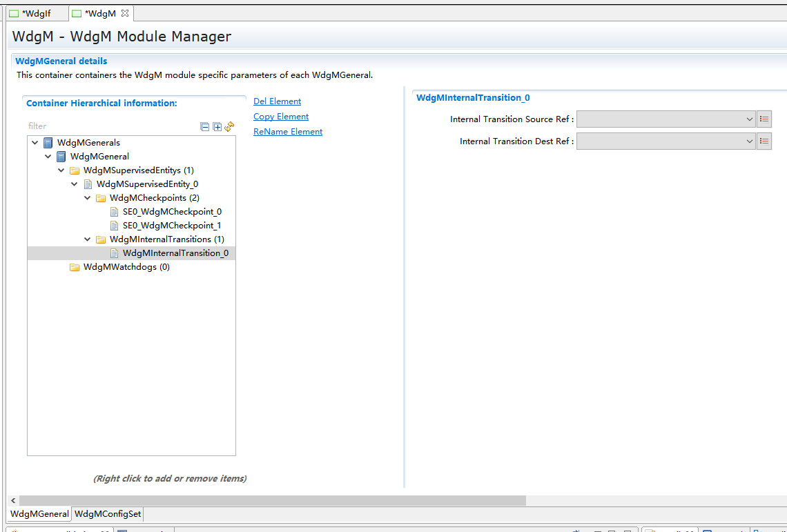Click the Copy Element link
This screenshot has height=532, width=787.
(281, 116)
